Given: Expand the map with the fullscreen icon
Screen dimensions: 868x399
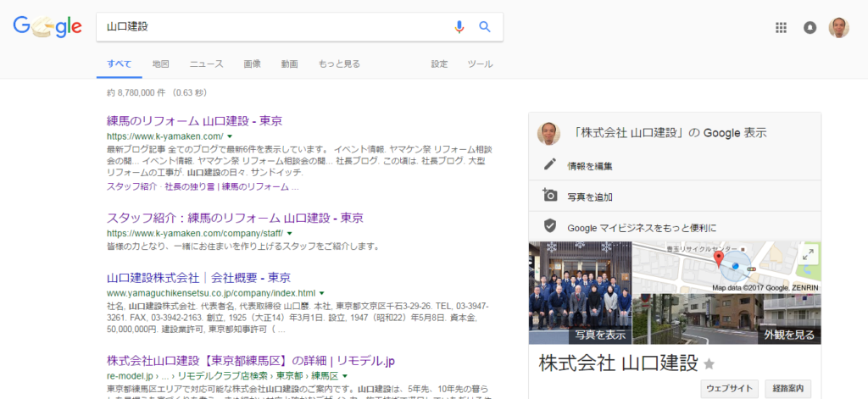Looking at the screenshot, I should click(x=808, y=254).
